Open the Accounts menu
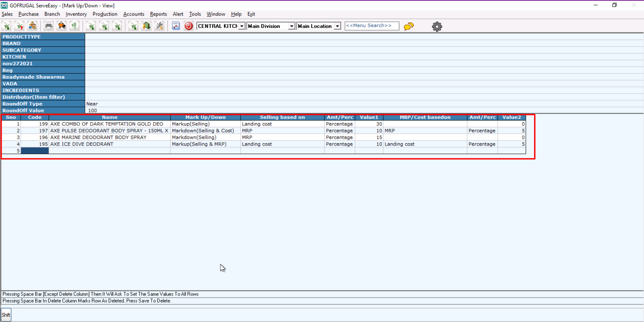 134,14
